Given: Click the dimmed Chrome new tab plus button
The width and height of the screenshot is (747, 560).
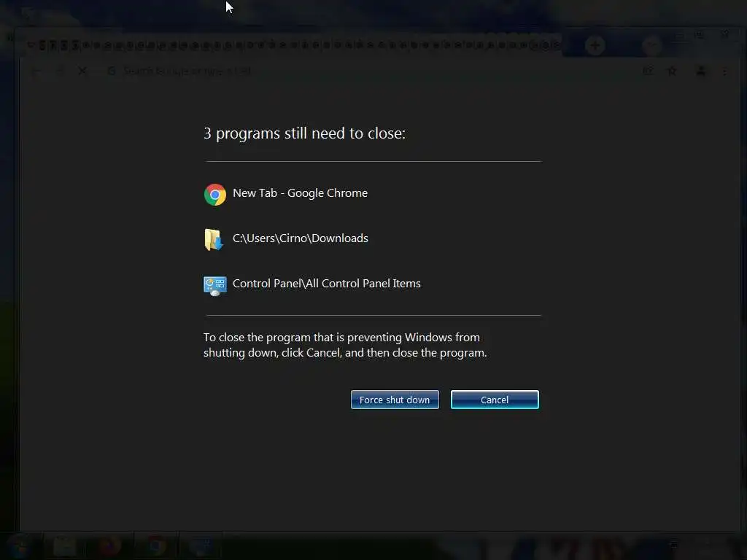Looking at the screenshot, I should click(x=595, y=45).
